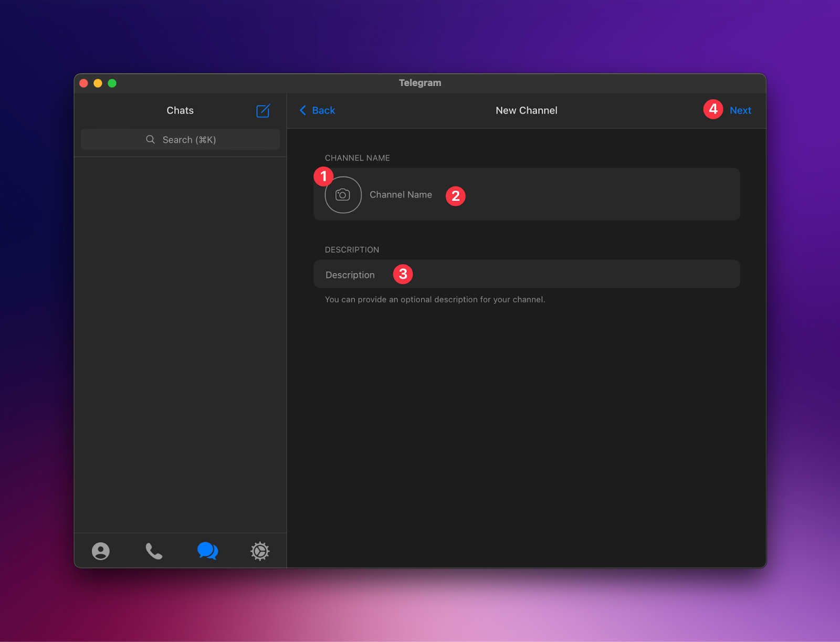
Task: Click the red number 1 marker
Action: (323, 176)
